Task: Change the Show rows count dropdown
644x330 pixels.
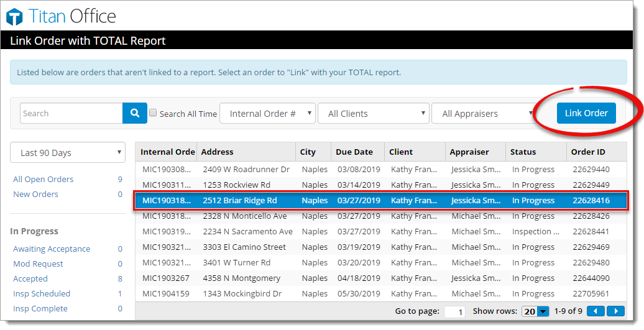Action: click(x=536, y=311)
